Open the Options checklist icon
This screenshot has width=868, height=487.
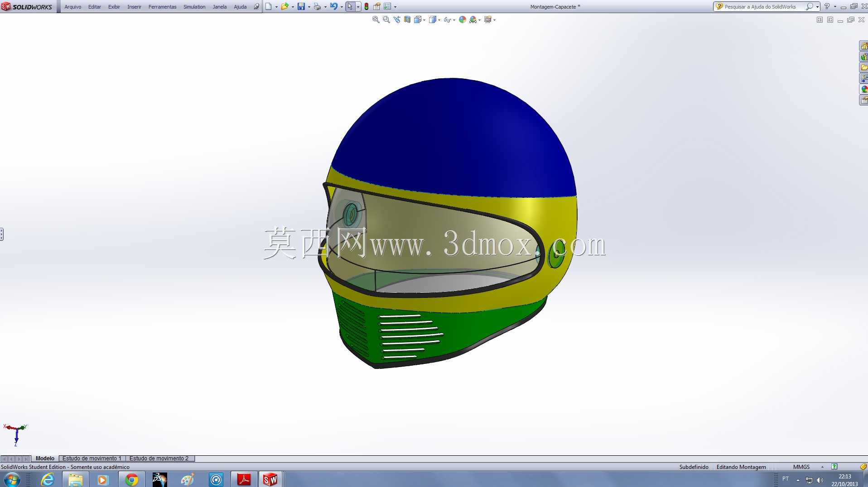coord(387,6)
